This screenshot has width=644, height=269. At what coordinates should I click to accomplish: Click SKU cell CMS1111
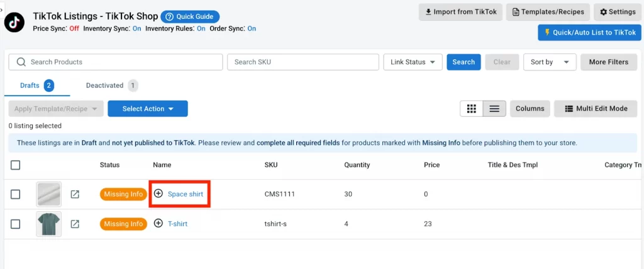point(280,194)
